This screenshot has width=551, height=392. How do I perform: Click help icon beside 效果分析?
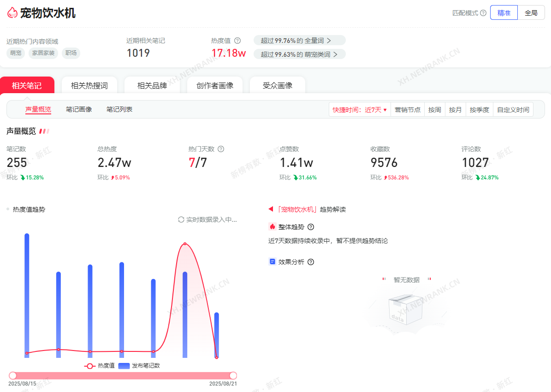point(311,262)
